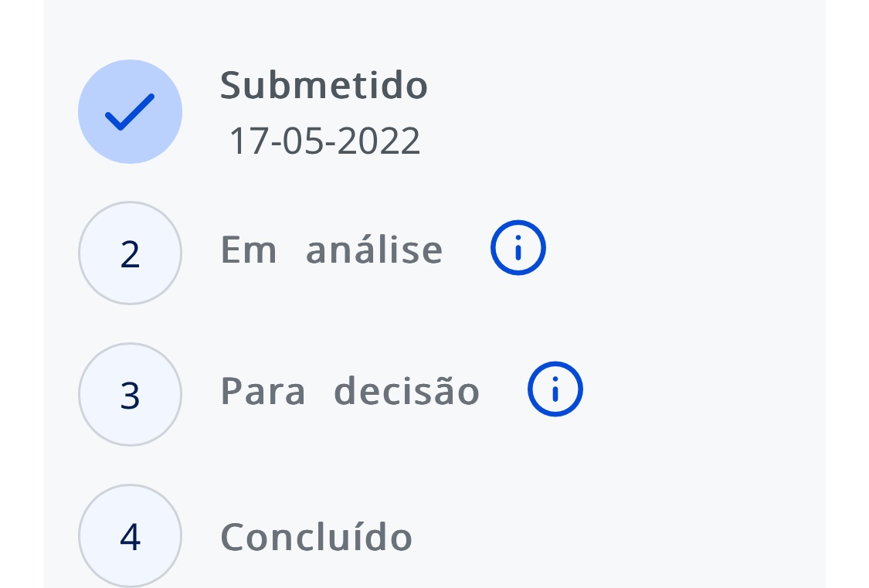The width and height of the screenshot is (869, 588).
Task: Select the step 3 circle
Action: [x=130, y=395]
